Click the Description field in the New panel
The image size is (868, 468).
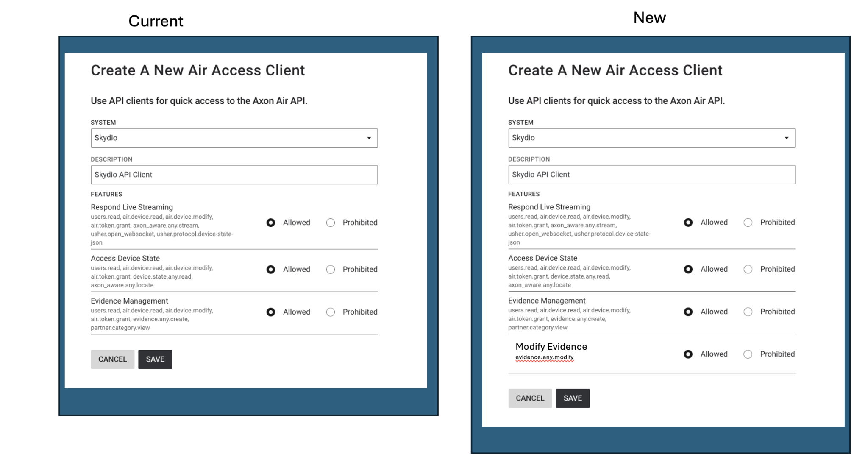(x=651, y=175)
